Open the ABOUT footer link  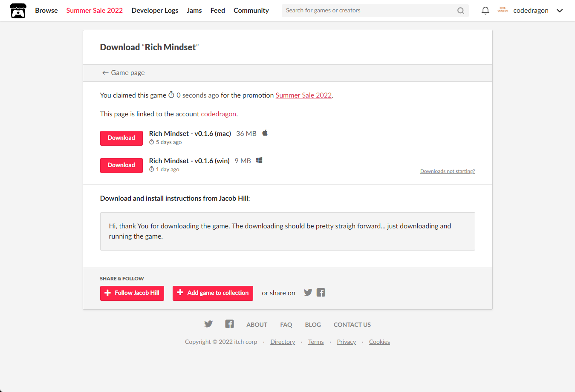coord(257,325)
